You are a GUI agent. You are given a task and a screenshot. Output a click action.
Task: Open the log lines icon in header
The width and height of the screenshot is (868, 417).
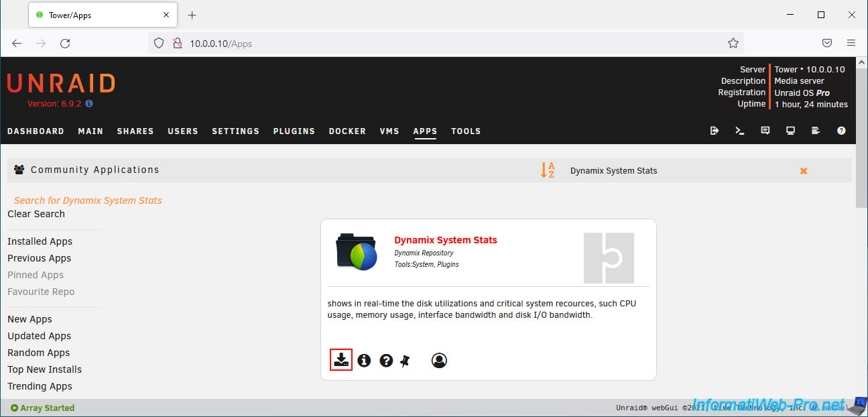[816, 131]
